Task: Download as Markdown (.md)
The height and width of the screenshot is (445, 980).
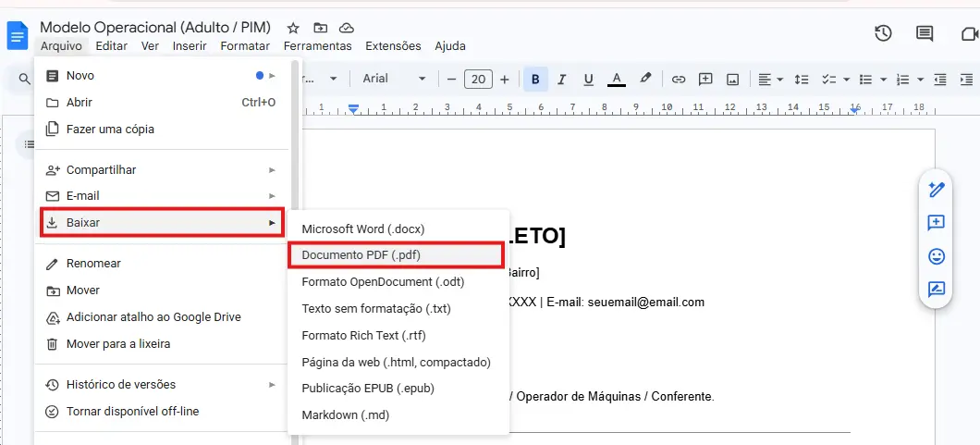Action: pos(398,415)
